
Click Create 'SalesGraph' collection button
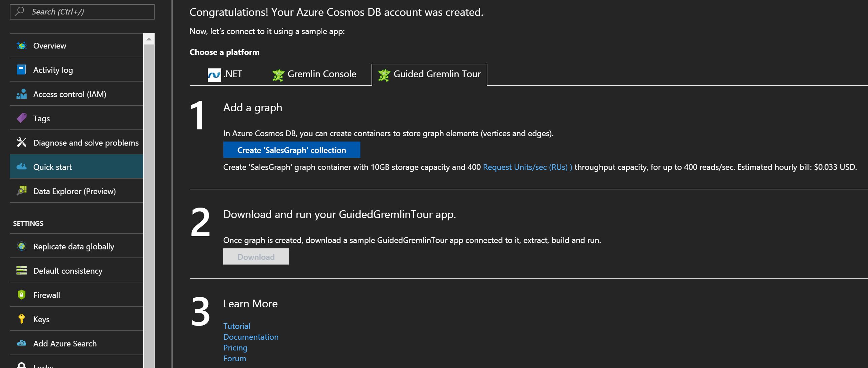pos(291,150)
